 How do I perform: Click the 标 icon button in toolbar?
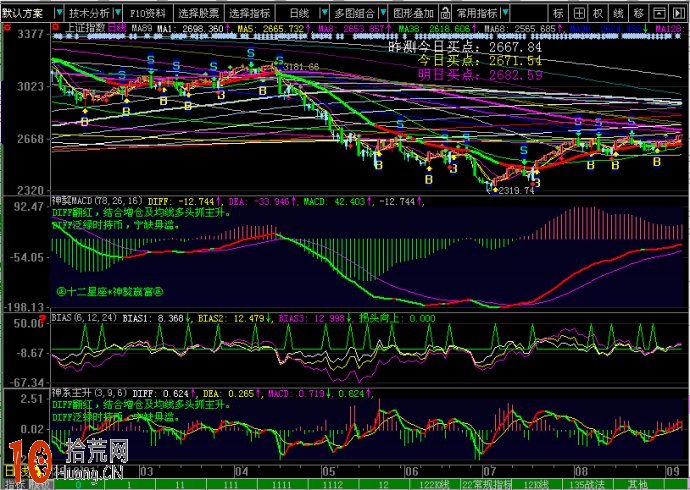click(x=559, y=14)
